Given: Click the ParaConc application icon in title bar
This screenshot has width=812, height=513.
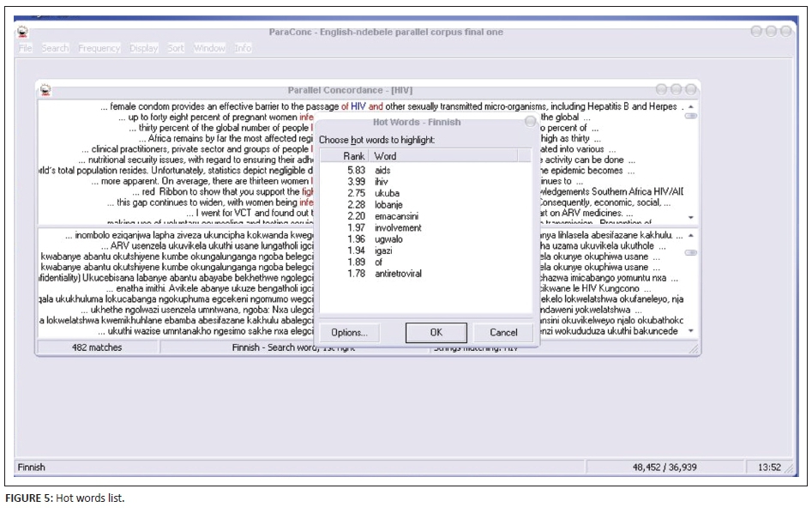Looking at the screenshot, I should pyautogui.click(x=23, y=32).
